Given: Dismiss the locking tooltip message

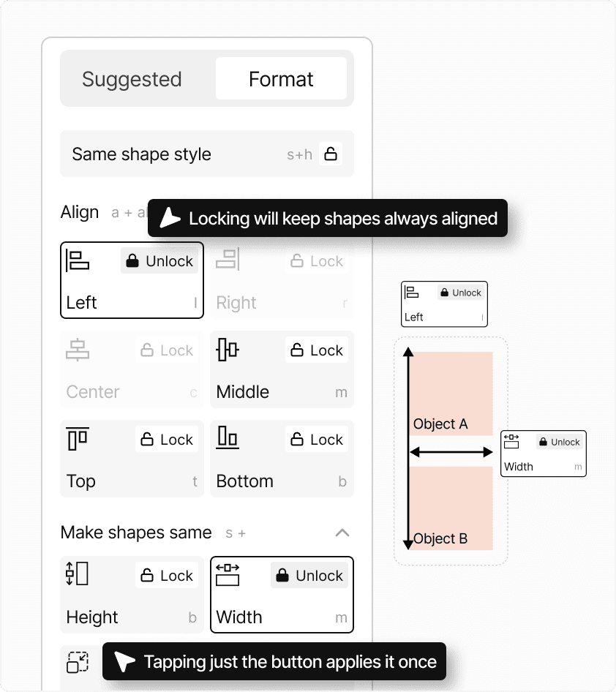Looking at the screenshot, I should pyautogui.click(x=327, y=218).
